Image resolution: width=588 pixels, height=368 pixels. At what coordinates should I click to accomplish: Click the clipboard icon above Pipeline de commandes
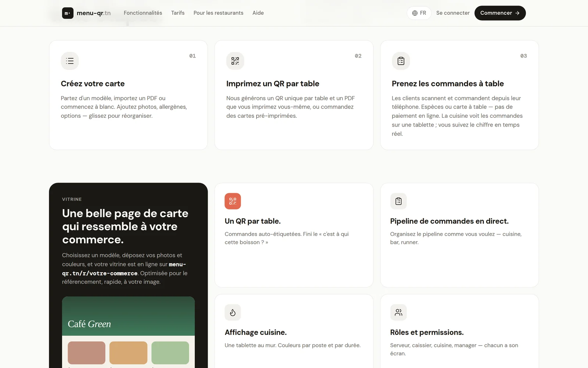click(x=398, y=201)
